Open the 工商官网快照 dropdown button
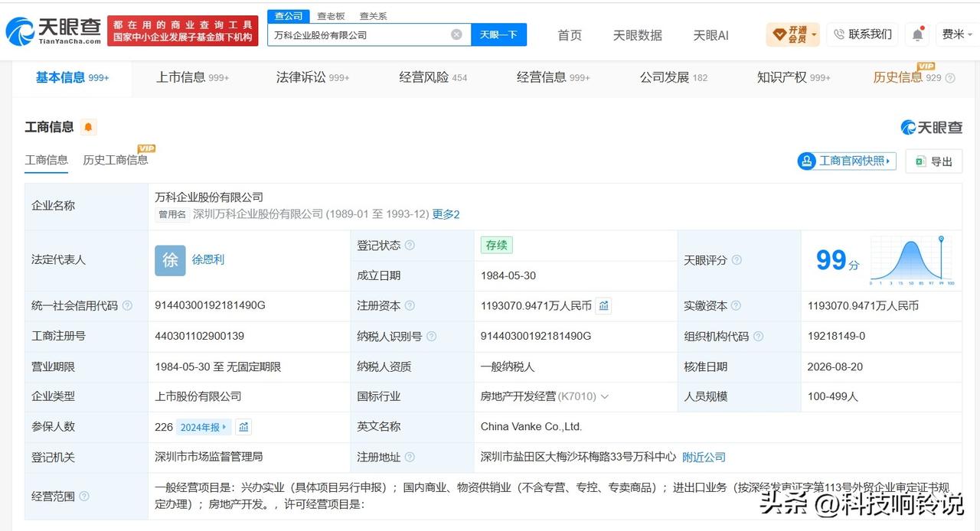 [x=847, y=161]
